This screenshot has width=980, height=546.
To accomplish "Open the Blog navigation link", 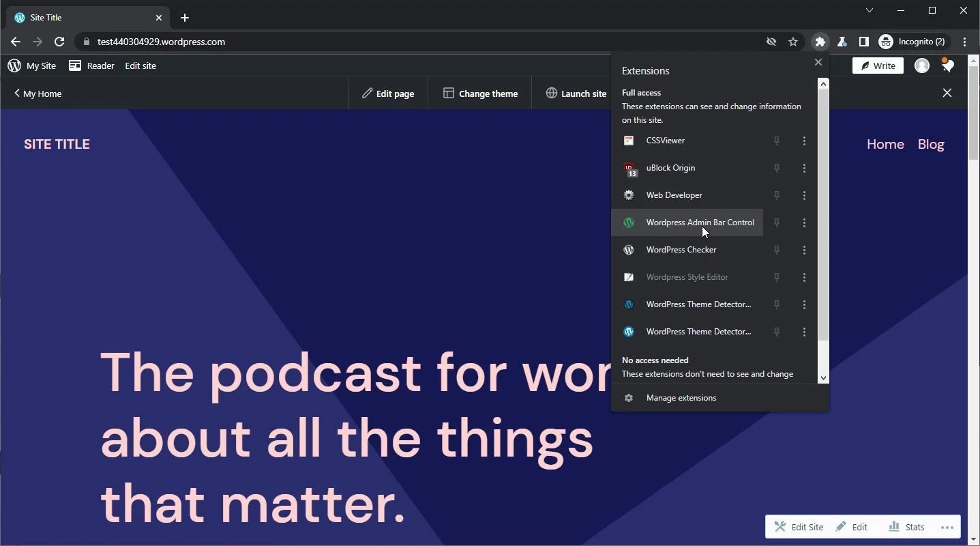I will [931, 144].
